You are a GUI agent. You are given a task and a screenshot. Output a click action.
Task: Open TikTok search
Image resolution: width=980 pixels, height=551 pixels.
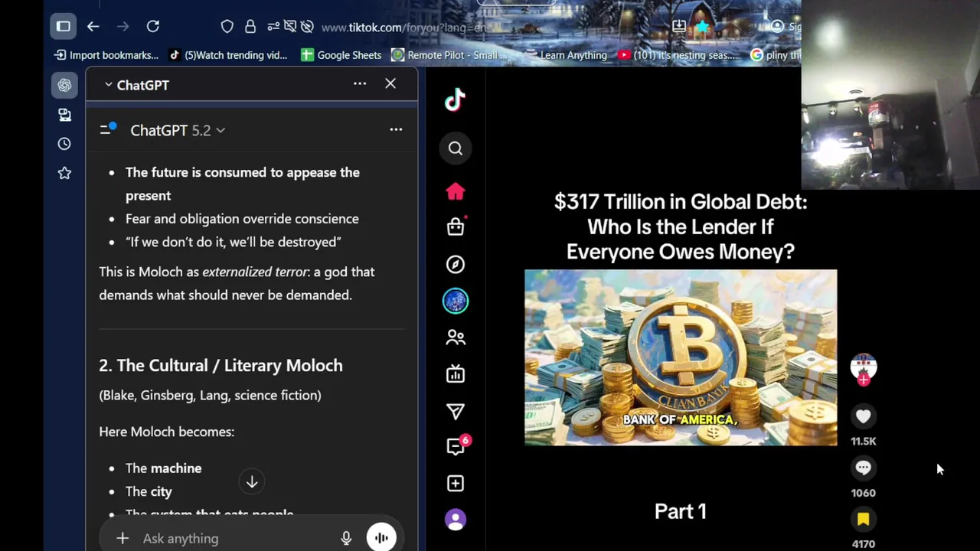456,148
